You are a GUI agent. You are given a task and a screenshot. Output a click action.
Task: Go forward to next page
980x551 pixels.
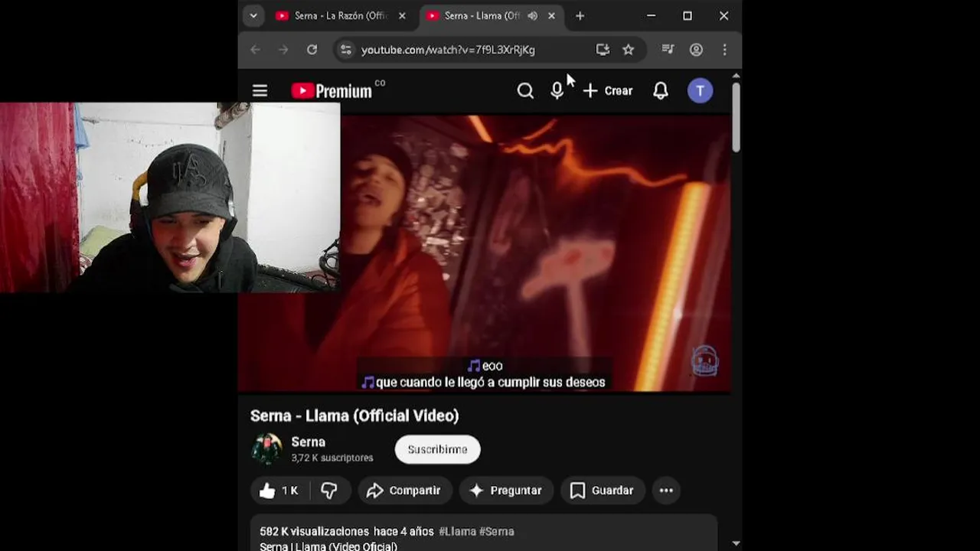point(283,50)
